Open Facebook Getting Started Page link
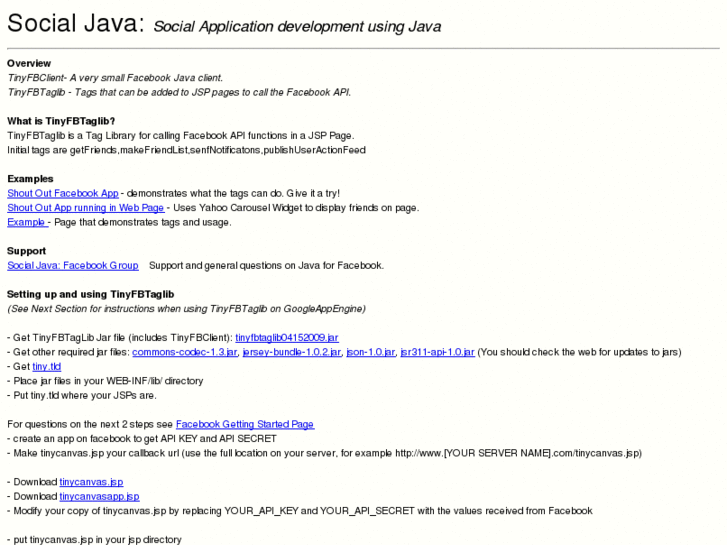Viewport: 727px width, 545px height. click(245, 424)
